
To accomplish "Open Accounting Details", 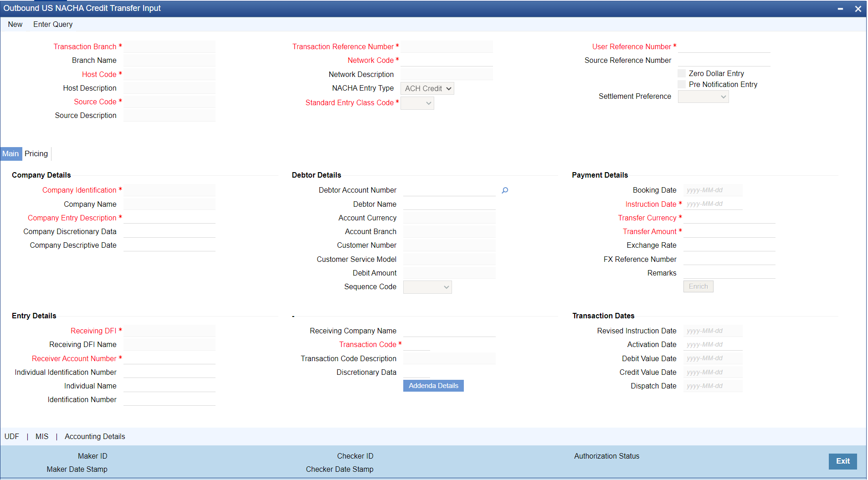I will pos(95,436).
